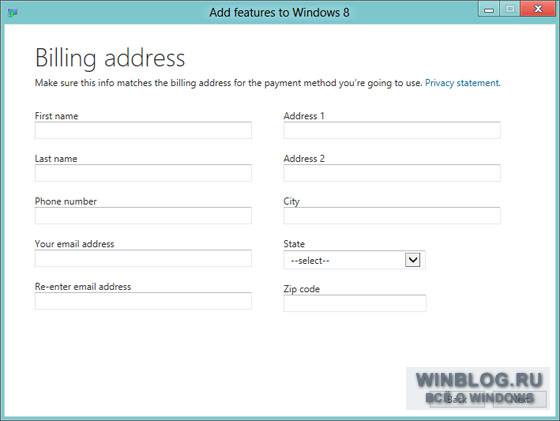Click inside the City field
This screenshot has width=560, height=421.
(x=392, y=216)
